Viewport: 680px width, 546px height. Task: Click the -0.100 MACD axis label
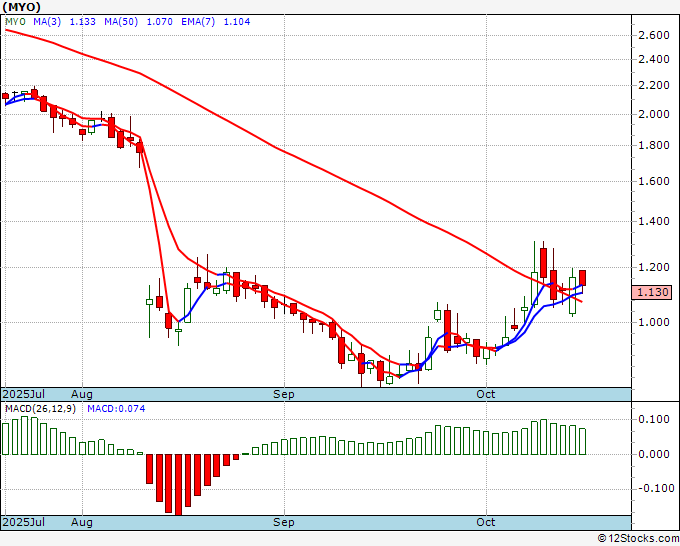coord(656,488)
